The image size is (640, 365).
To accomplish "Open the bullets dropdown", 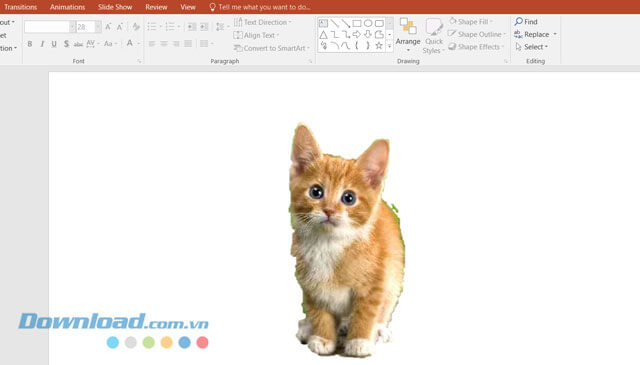I will (160, 27).
